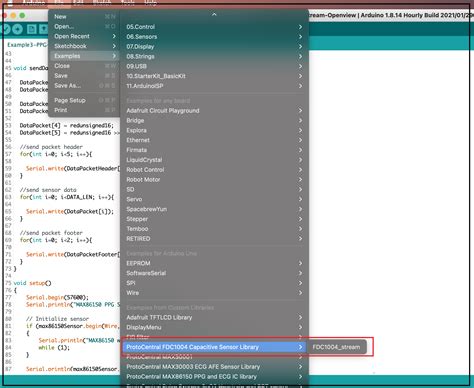The image size is (474, 388).
Task: Open Adafruit TFTLCD Library examples
Action: tap(214, 318)
